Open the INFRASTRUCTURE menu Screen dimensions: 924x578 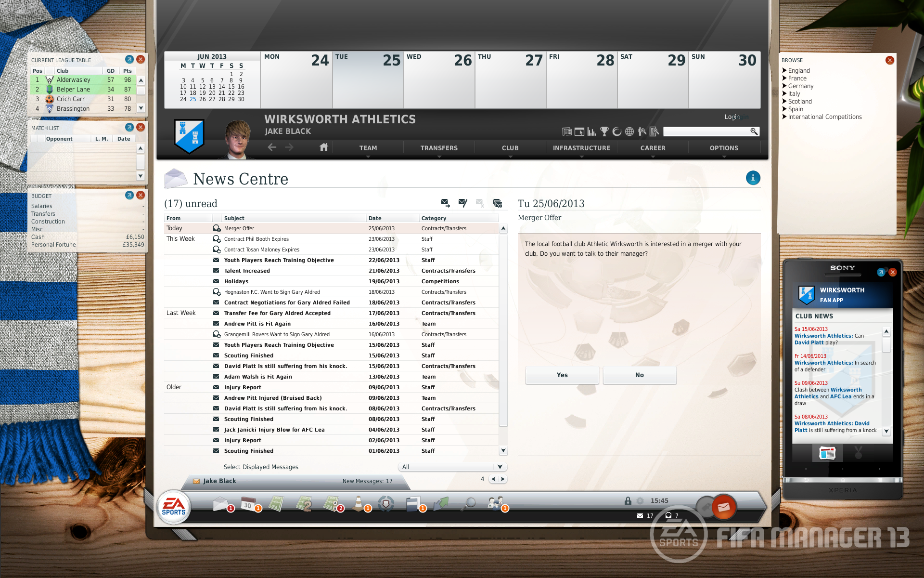pos(581,148)
